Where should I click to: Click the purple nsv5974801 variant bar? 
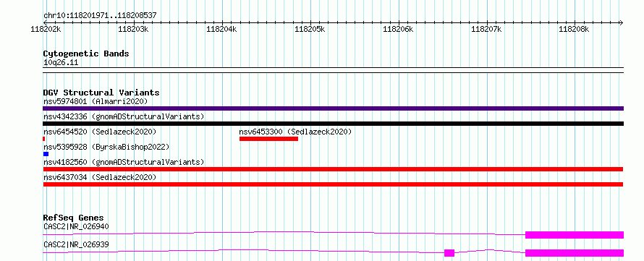[x=333, y=108]
